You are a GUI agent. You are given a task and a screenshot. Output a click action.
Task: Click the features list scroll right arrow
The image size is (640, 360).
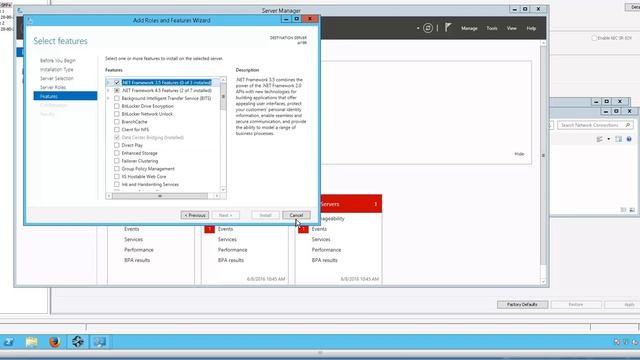pyautogui.click(x=217, y=196)
